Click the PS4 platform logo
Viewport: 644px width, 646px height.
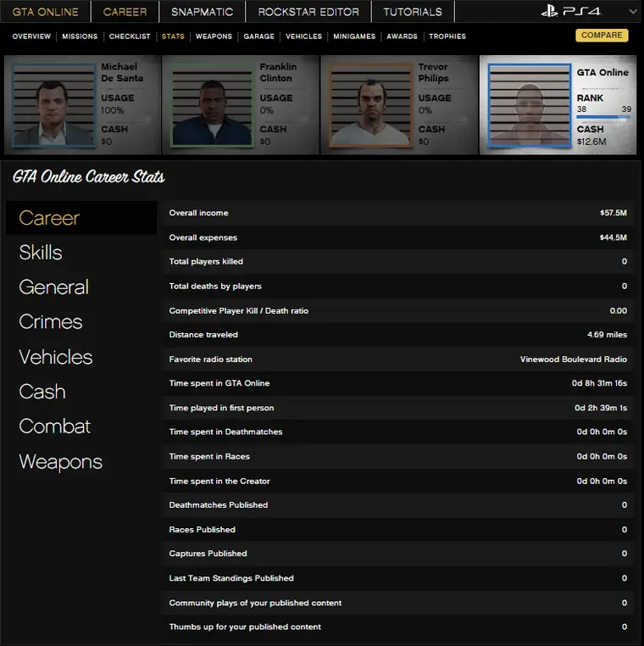coord(572,12)
